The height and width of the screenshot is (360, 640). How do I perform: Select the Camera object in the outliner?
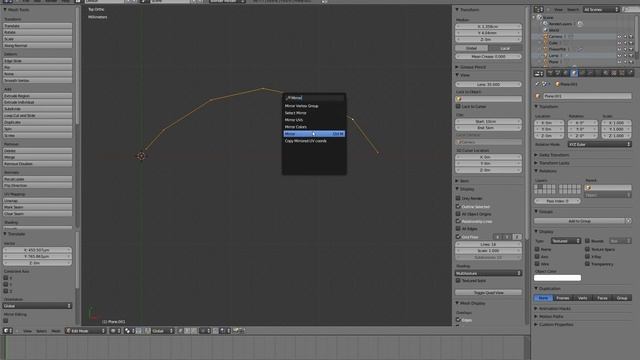pos(555,36)
